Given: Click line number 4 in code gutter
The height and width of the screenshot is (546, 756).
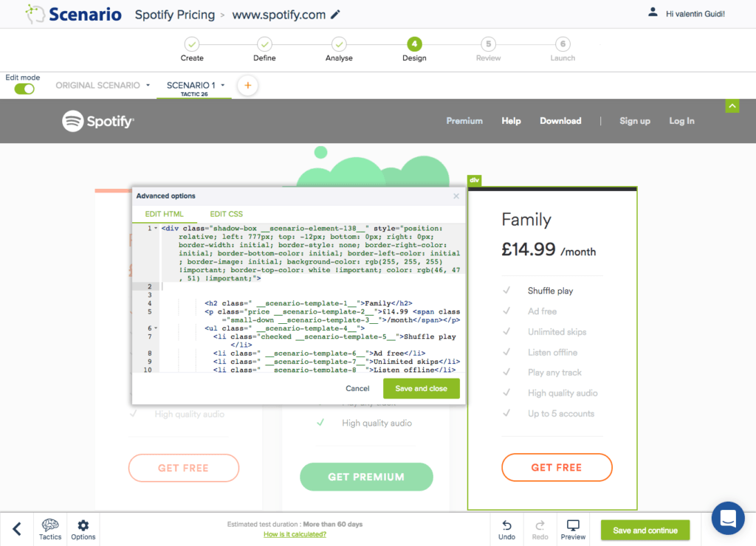Looking at the screenshot, I should 149,303.
